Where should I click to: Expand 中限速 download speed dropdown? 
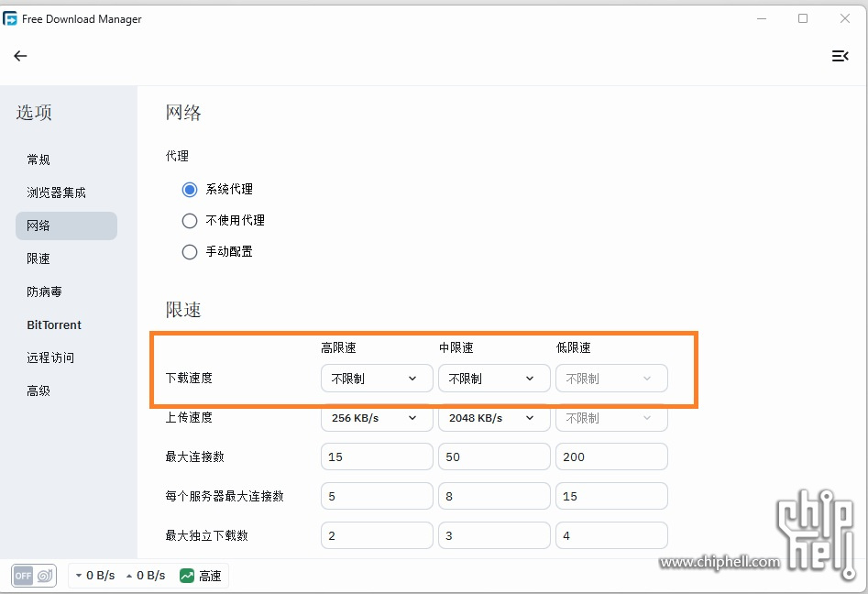[x=494, y=379]
